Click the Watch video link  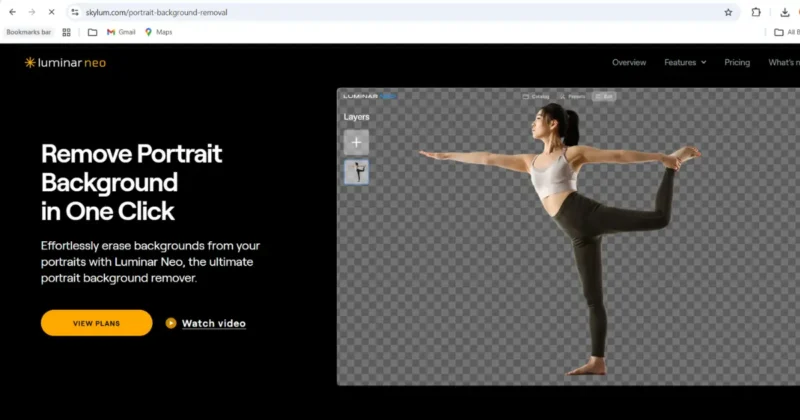click(x=214, y=323)
